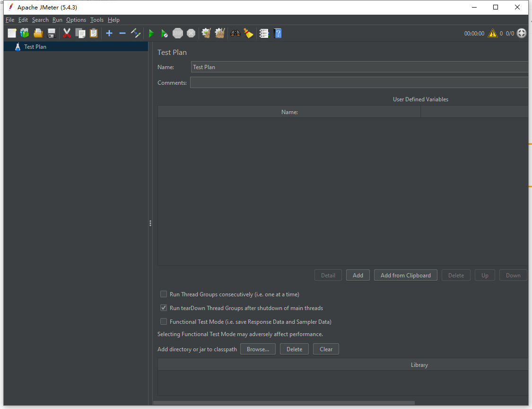Image resolution: width=532 pixels, height=409 pixels.
Task: Click the Name input field
Action: tap(360, 67)
